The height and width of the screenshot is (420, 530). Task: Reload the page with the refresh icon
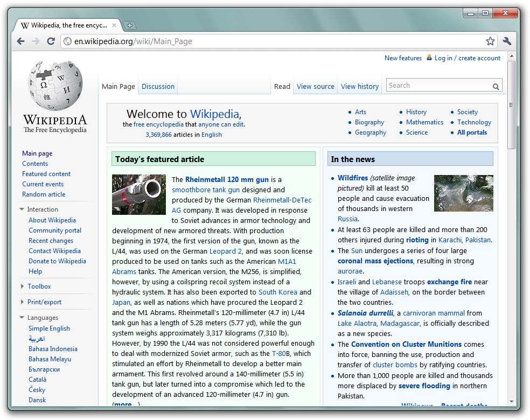click(x=51, y=41)
